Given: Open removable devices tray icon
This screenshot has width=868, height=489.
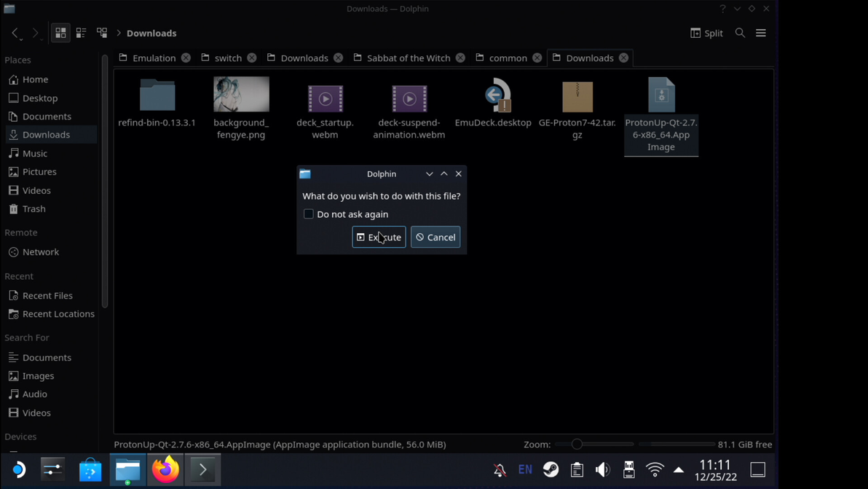Looking at the screenshot, I should [629, 469].
